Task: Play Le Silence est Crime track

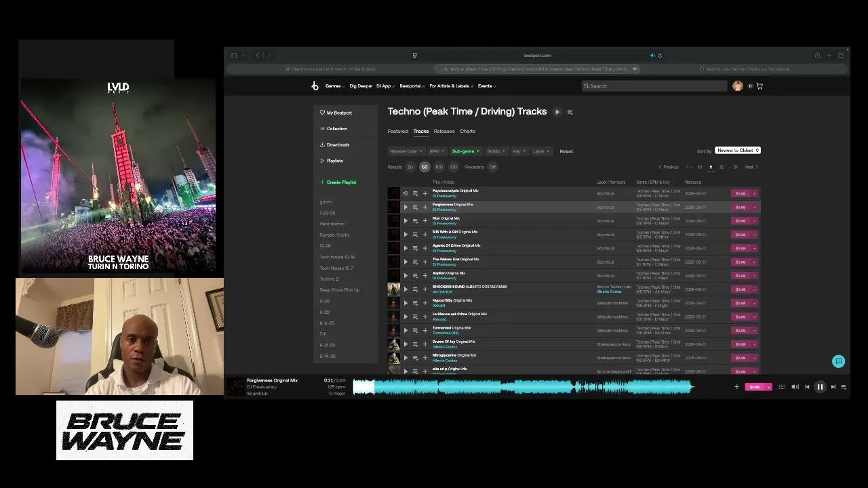Action: 406,317
